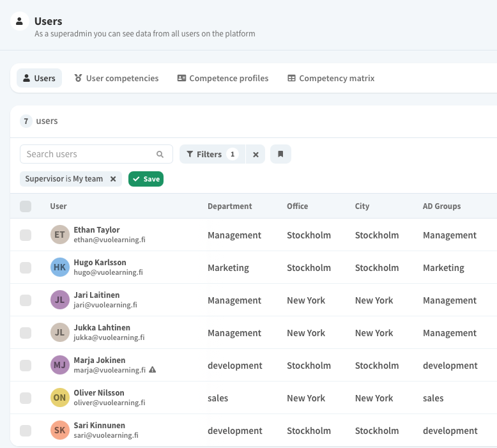Click email sari@vuolearning.fi
Viewport: 497px width, 448px height.
coord(106,436)
